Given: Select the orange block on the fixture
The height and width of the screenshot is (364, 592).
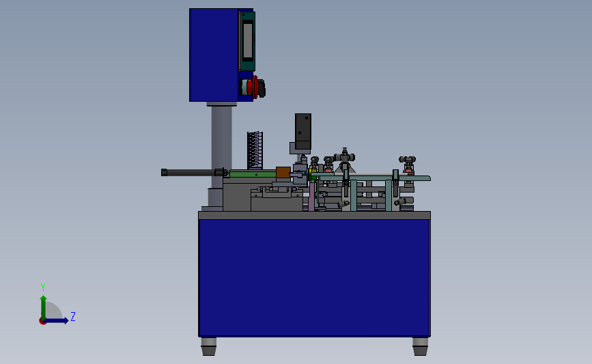Looking at the screenshot, I should click(283, 172).
